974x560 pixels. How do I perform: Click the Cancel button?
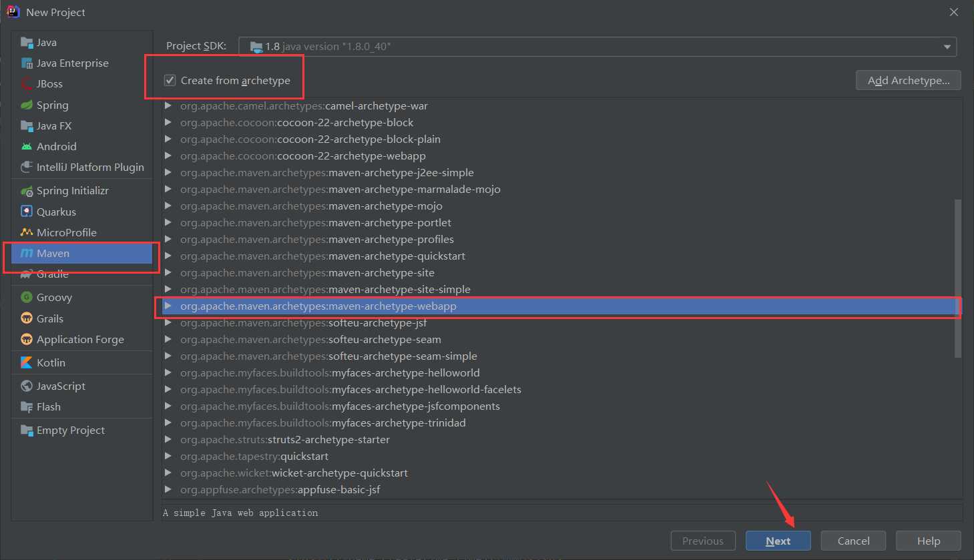853,541
